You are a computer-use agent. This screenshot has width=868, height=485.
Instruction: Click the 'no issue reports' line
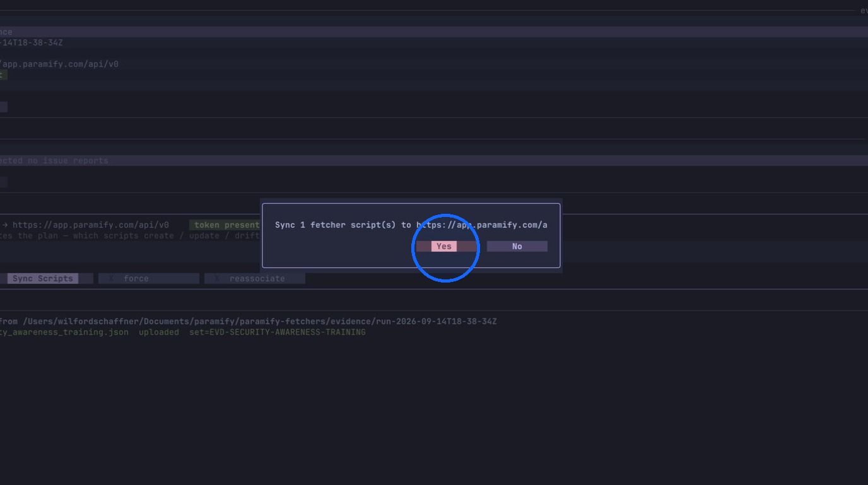(x=54, y=161)
